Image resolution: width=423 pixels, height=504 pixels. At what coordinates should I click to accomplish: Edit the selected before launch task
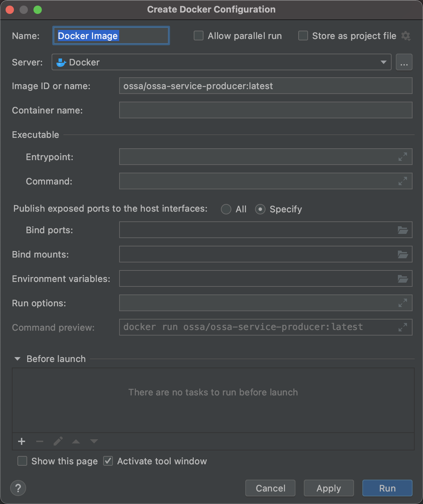[x=58, y=441]
